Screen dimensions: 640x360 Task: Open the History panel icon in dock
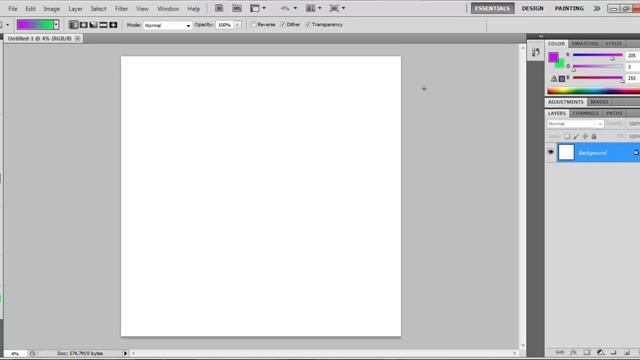pyautogui.click(x=536, y=52)
